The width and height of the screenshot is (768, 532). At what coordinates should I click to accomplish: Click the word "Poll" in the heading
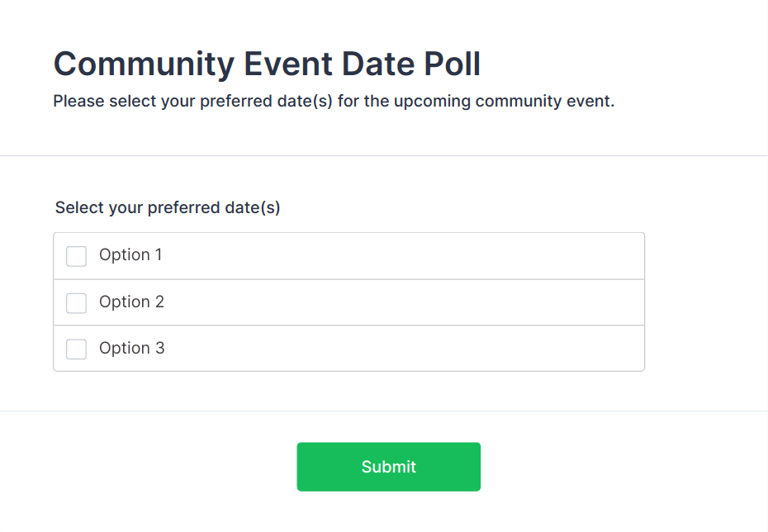click(450, 64)
